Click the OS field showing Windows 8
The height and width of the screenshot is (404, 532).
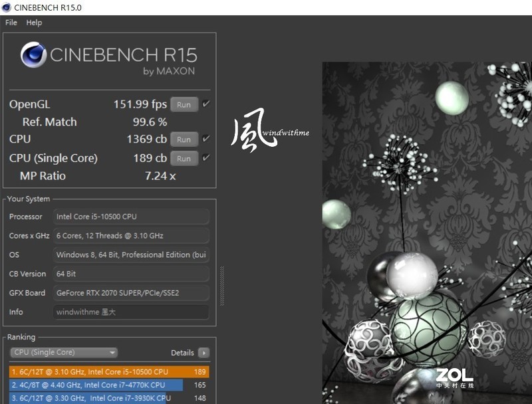click(x=130, y=254)
